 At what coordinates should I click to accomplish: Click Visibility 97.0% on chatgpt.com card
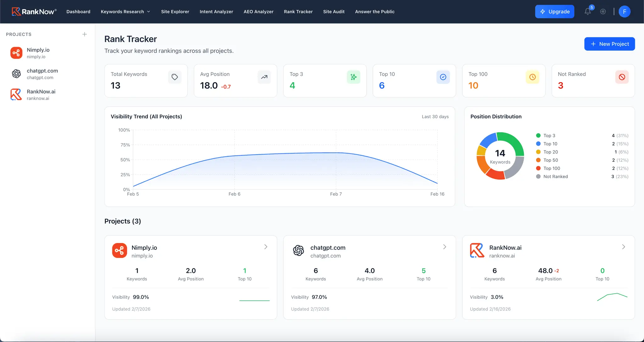click(x=309, y=297)
